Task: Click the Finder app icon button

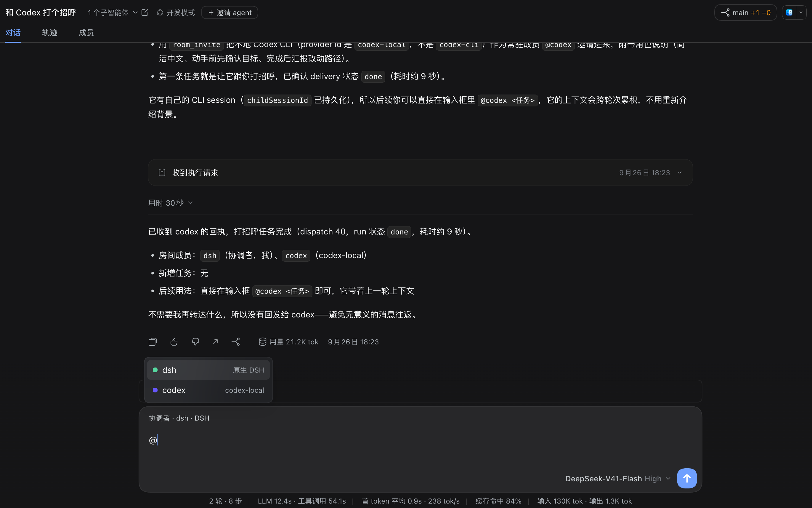Action: coord(789,12)
